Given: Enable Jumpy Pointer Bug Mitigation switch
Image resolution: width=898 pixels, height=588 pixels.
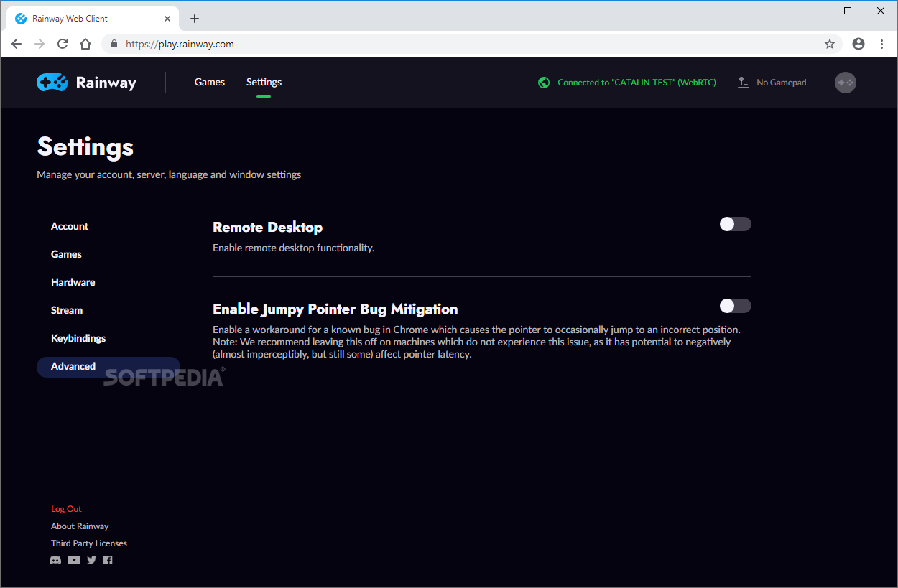Looking at the screenshot, I should [x=735, y=306].
